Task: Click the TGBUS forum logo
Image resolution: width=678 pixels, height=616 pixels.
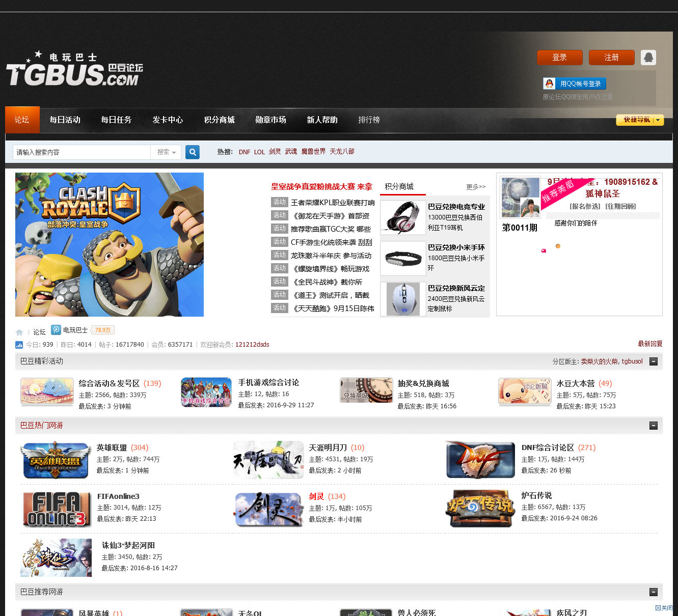Action: (x=74, y=68)
